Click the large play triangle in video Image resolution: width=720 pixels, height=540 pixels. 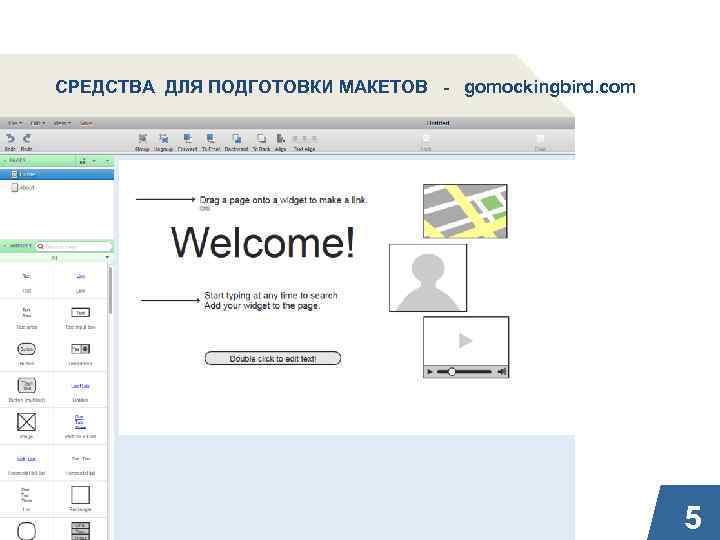(465, 341)
